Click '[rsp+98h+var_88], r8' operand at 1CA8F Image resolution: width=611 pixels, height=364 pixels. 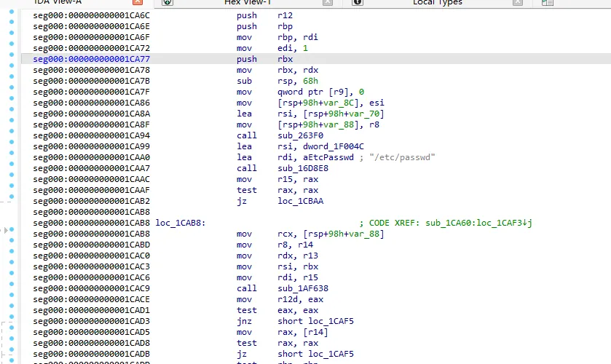[328, 124]
